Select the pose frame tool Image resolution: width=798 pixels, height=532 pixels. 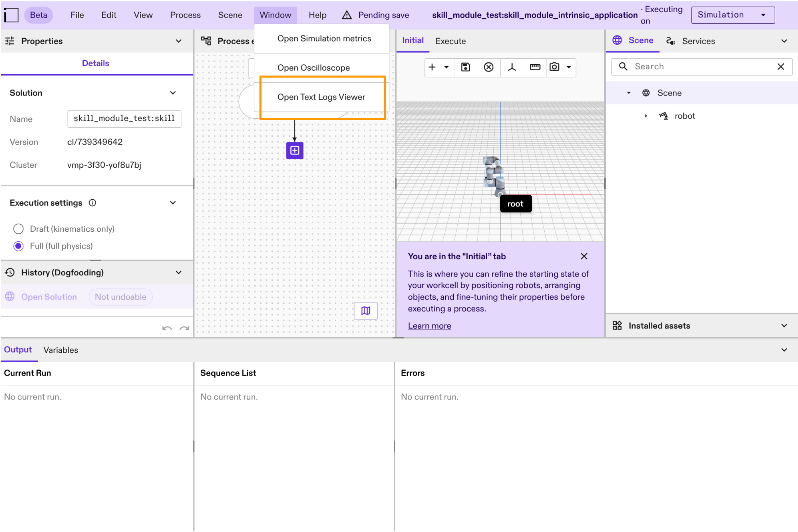click(512, 68)
